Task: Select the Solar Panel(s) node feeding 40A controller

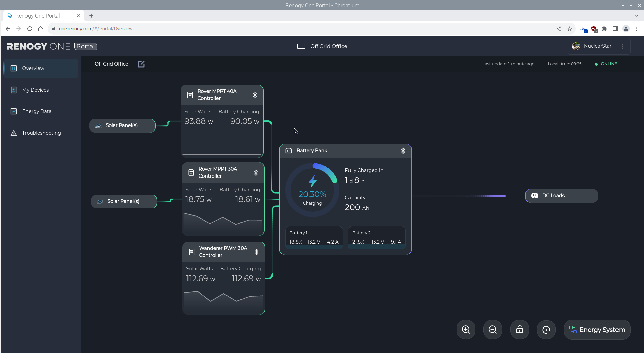Action: click(x=122, y=125)
